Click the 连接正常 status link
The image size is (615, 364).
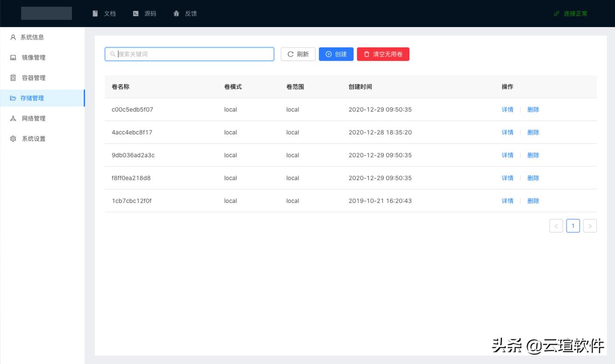570,13
